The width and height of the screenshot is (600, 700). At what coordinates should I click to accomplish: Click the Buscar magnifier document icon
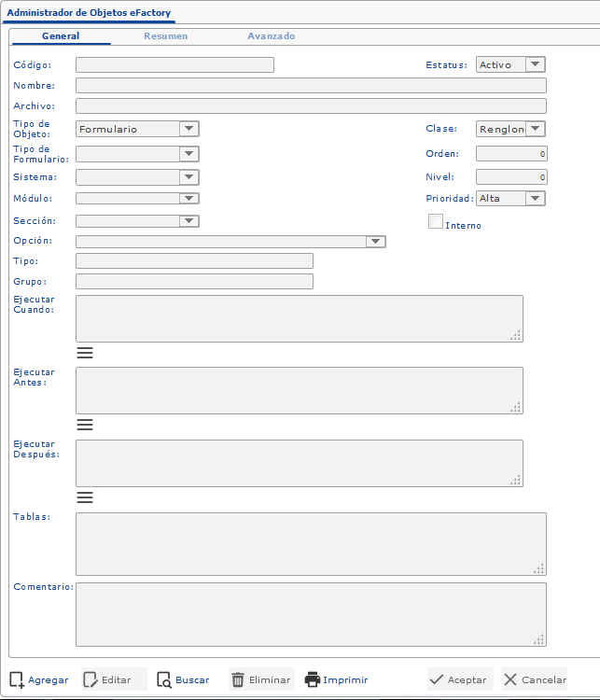[x=164, y=679]
